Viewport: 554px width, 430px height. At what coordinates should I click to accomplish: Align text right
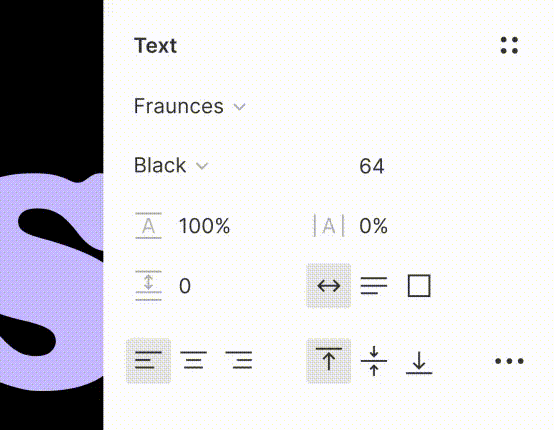pyautogui.click(x=238, y=361)
